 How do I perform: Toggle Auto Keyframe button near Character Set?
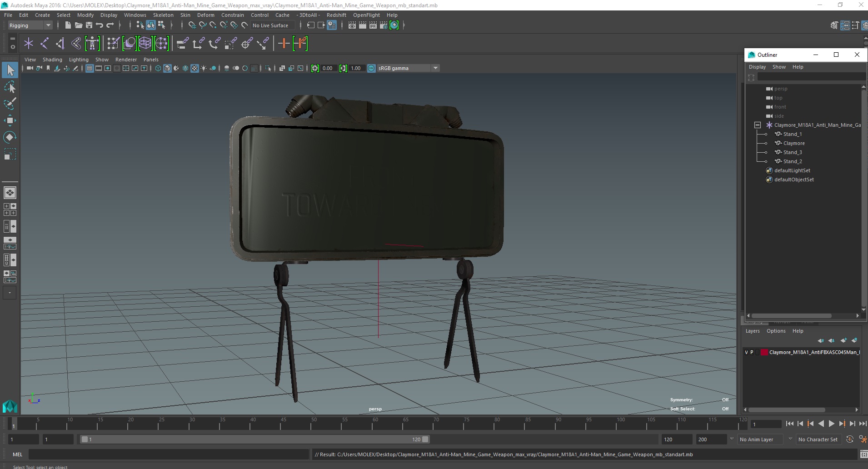(x=850, y=439)
